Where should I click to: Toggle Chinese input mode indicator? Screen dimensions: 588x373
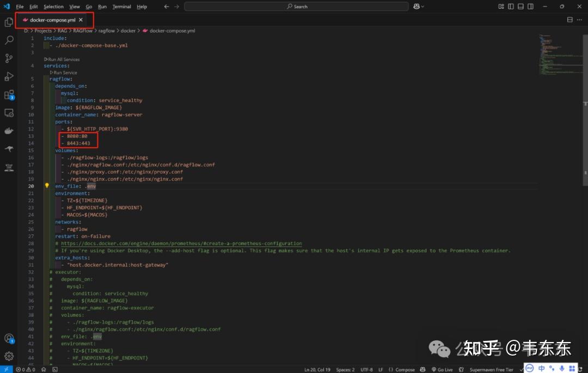(542, 369)
